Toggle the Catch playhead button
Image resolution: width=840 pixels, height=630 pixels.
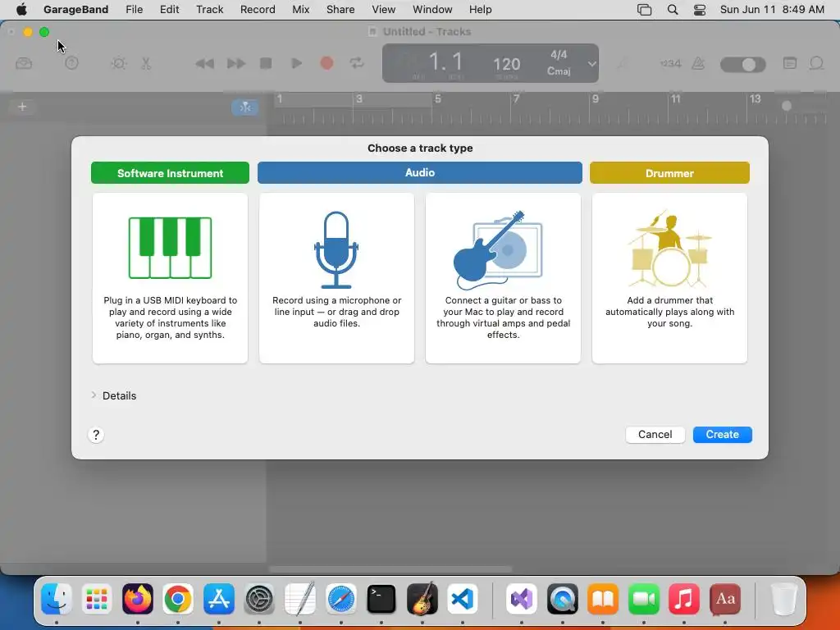pos(244,107)
